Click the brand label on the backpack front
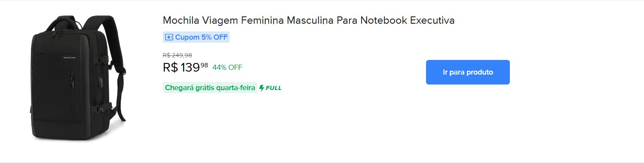The image size is (644, 163). coord(69,58)
